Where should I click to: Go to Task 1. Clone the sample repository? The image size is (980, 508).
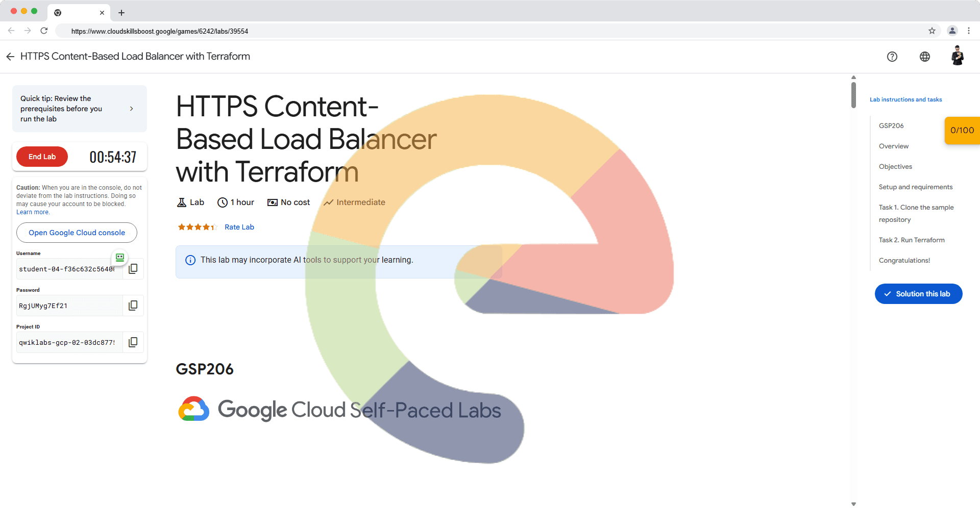(916, 213)
